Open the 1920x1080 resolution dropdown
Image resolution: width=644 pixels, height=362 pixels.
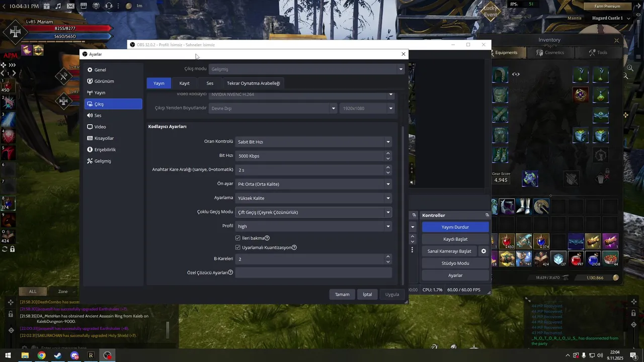[x=367, y=108]
